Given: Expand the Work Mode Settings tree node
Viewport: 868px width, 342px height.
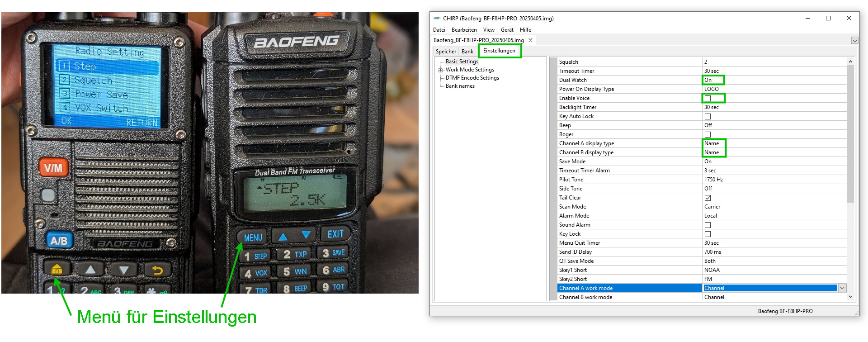Looking at the screenshot, I should (x=440, y=70).
